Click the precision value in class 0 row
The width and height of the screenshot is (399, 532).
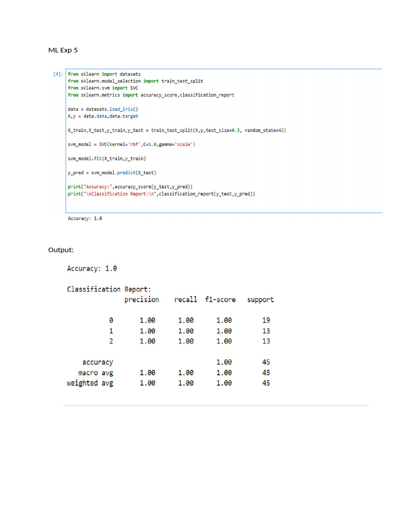[148, 320]
